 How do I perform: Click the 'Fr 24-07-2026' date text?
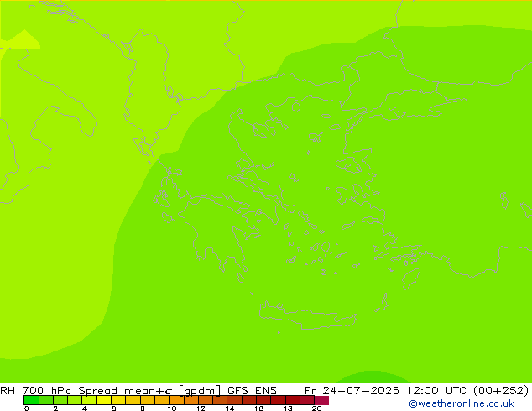pyautogui.click(x=352, y=390)
